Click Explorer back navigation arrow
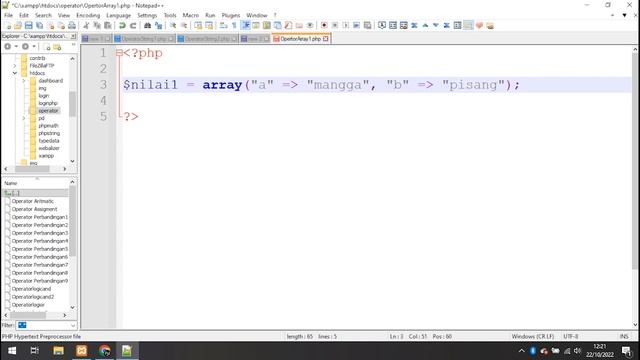 pos(7,47)
